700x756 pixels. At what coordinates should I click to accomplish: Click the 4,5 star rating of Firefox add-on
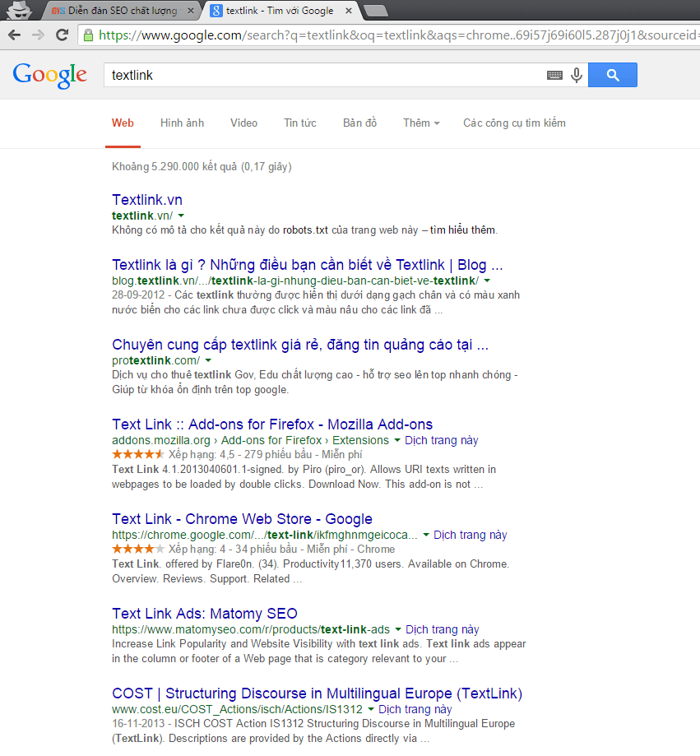point(138,454)
